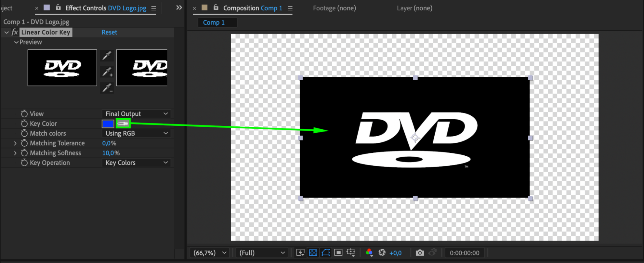
Task: Toggle mask and shape path visibility
Action: pyautogui.click(x=326, y=253)
